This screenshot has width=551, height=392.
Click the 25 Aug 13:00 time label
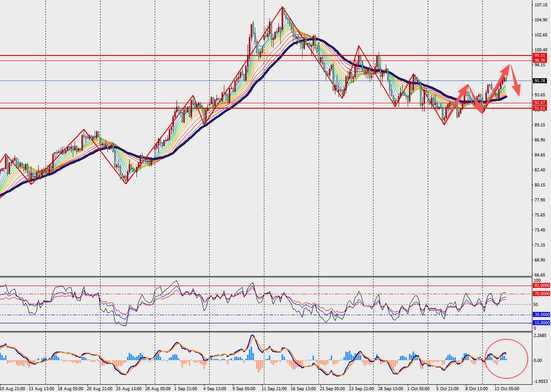[x=129, y=389]
